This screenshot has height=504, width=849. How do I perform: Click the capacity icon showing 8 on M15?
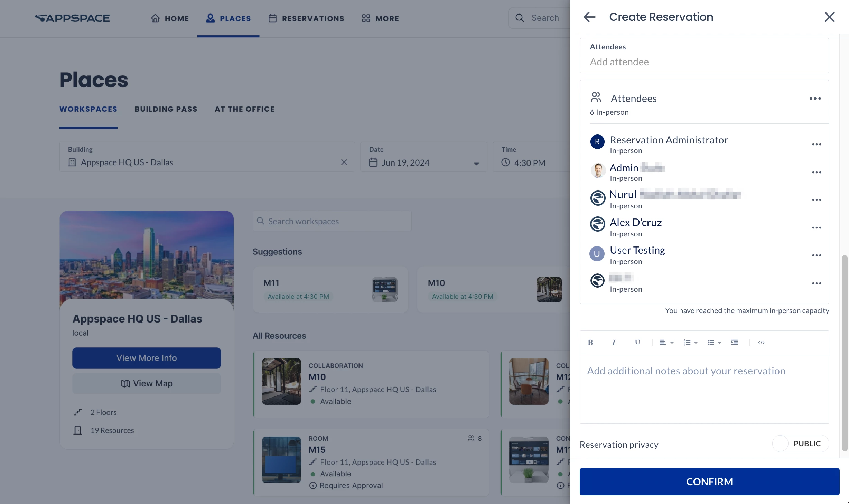pos(471,438)
